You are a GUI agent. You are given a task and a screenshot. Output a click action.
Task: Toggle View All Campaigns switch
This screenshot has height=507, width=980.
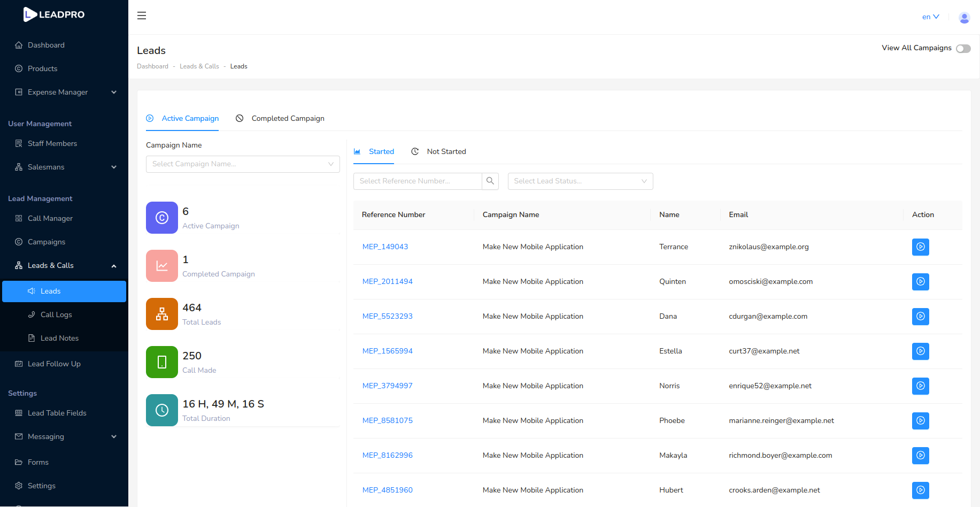pyautogui.click(x=963, y=49)
